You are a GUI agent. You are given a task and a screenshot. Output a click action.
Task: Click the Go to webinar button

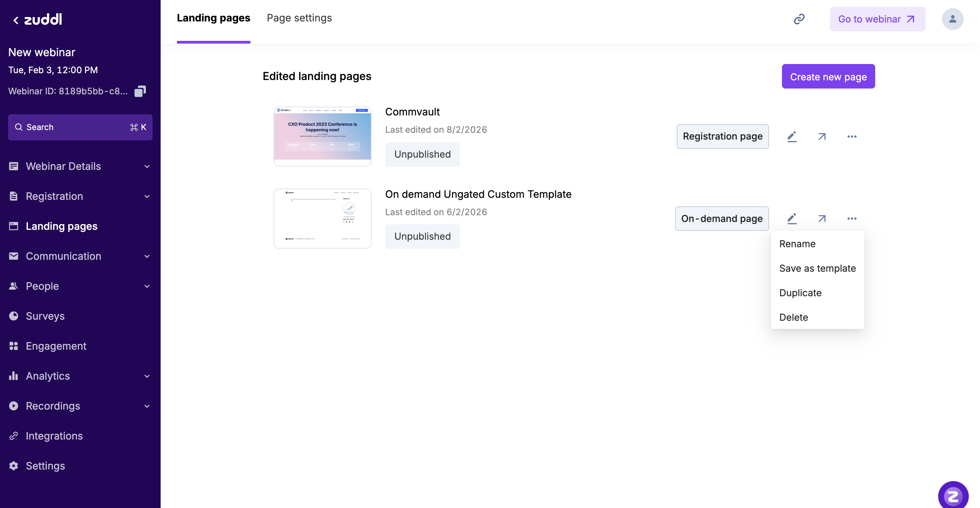[877, 19]
